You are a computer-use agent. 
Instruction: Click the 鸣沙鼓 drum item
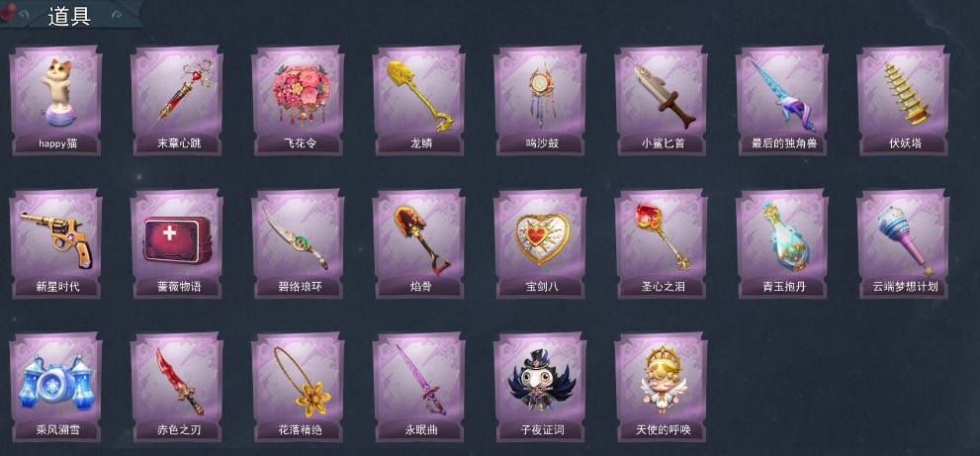click(540, 100)
